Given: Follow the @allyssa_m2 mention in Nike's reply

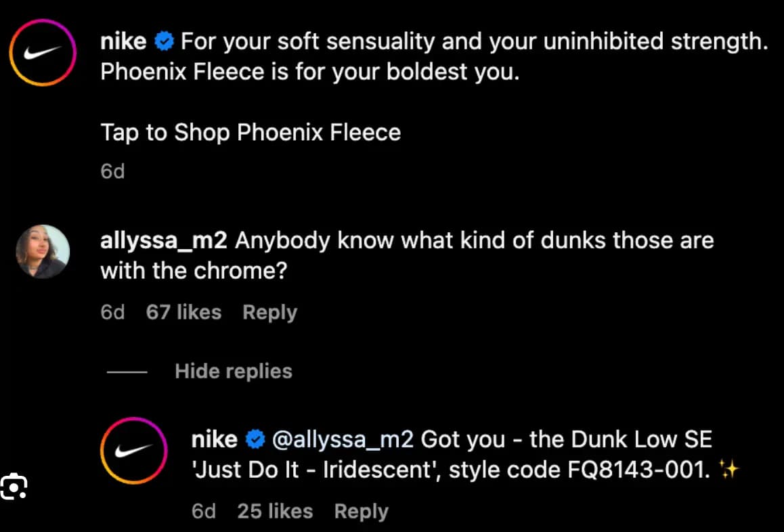Looking at the screenshot, I should 343,440.
